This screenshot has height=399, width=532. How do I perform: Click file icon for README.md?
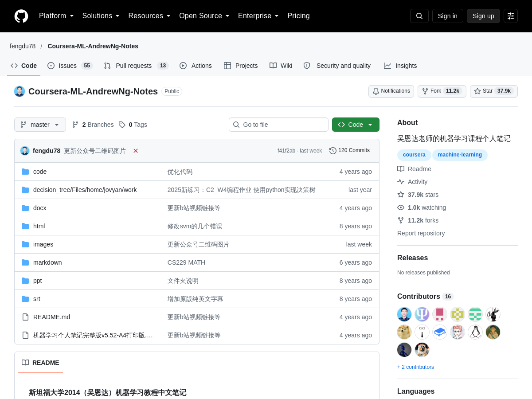(25, 317)
